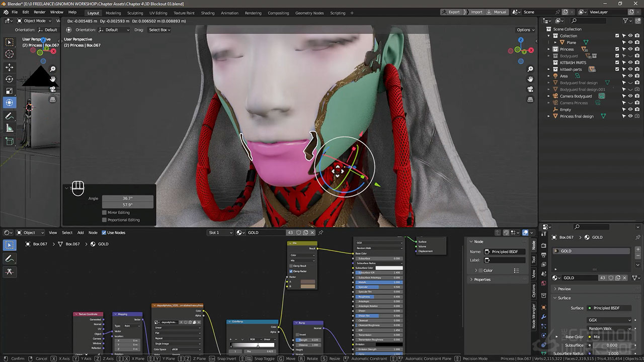Open the Render menu
This screenshot has width=644, height=362.
pos(39,12)
